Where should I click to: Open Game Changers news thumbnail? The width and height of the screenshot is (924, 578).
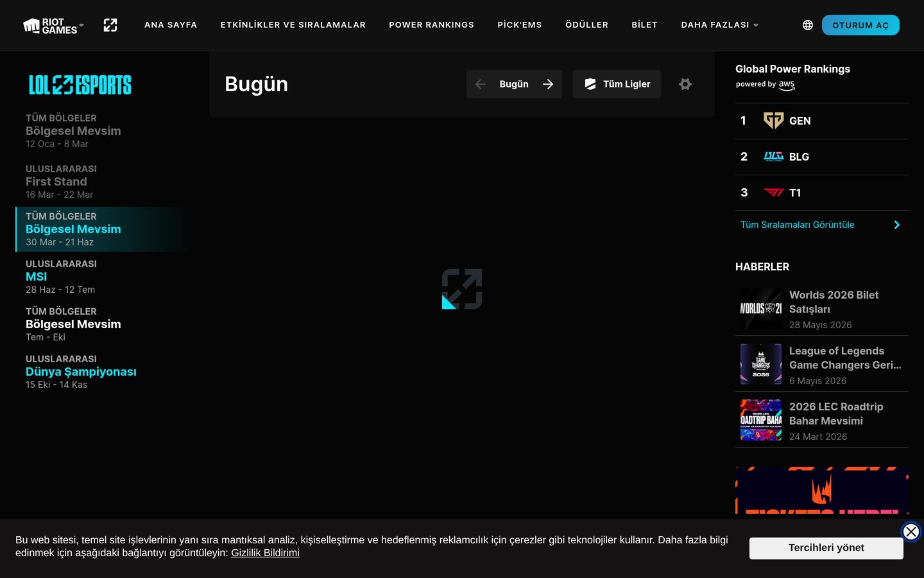(761, 364)
